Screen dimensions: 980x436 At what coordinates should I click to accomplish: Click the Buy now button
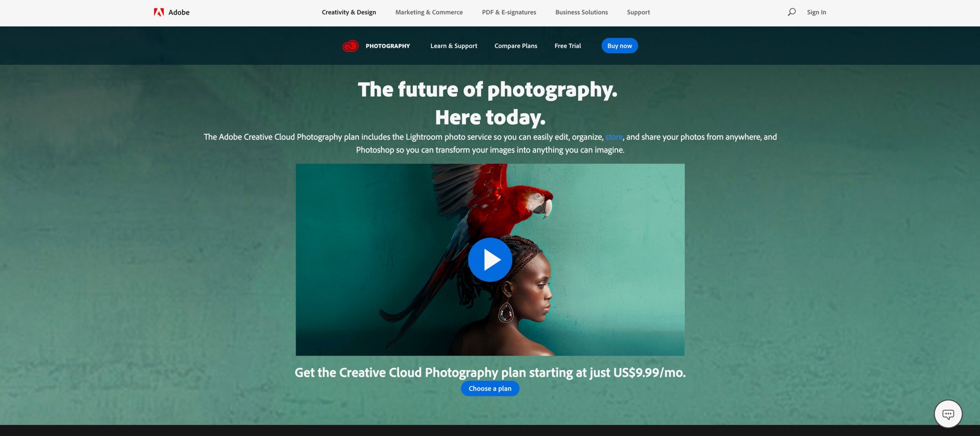click(619, 46)
